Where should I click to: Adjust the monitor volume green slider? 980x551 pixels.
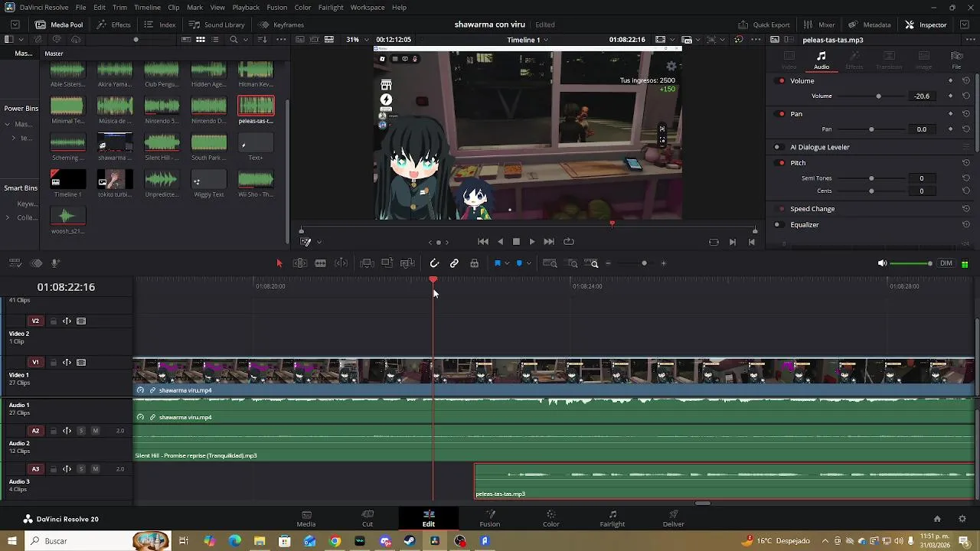tap(911, 263)
